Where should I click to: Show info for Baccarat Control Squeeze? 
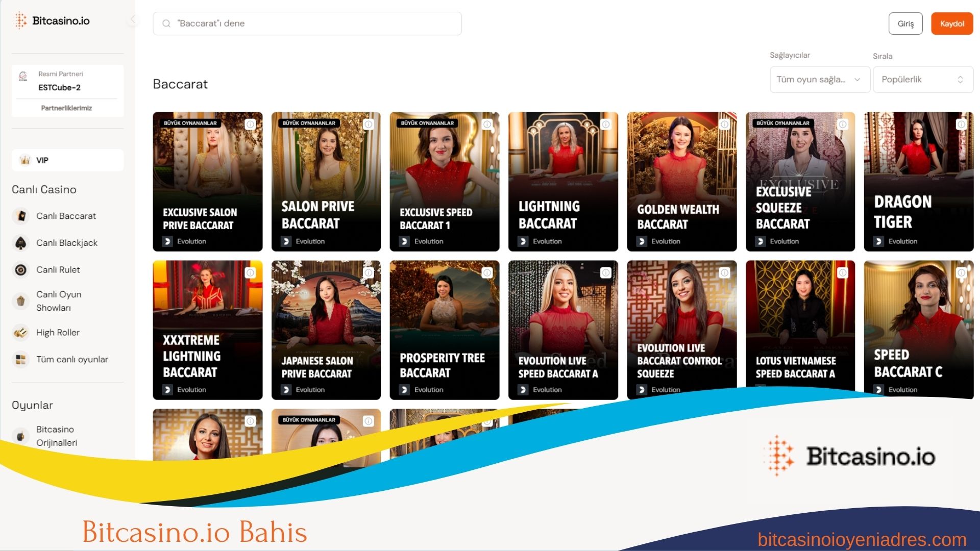click(x=724, y=272)
